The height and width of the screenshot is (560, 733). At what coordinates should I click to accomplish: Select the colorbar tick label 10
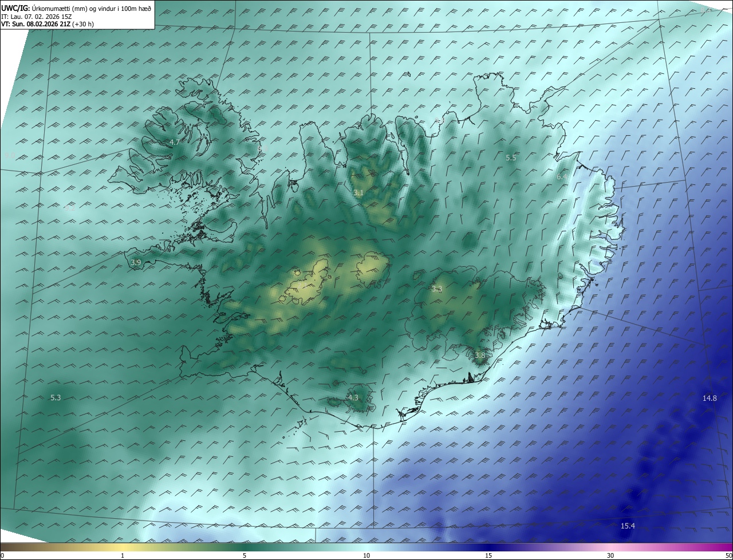366,555
